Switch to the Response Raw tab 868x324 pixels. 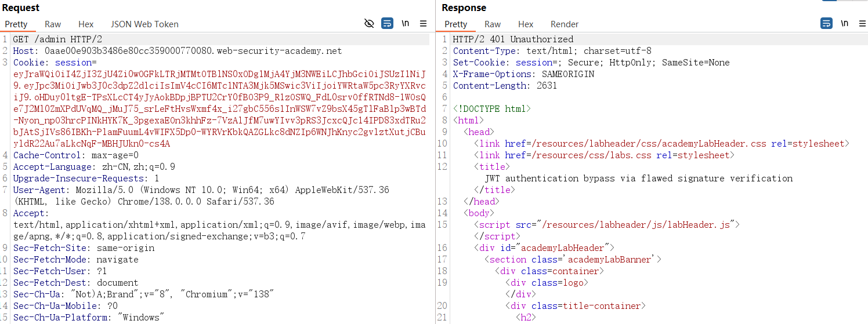tap(493, 24)
